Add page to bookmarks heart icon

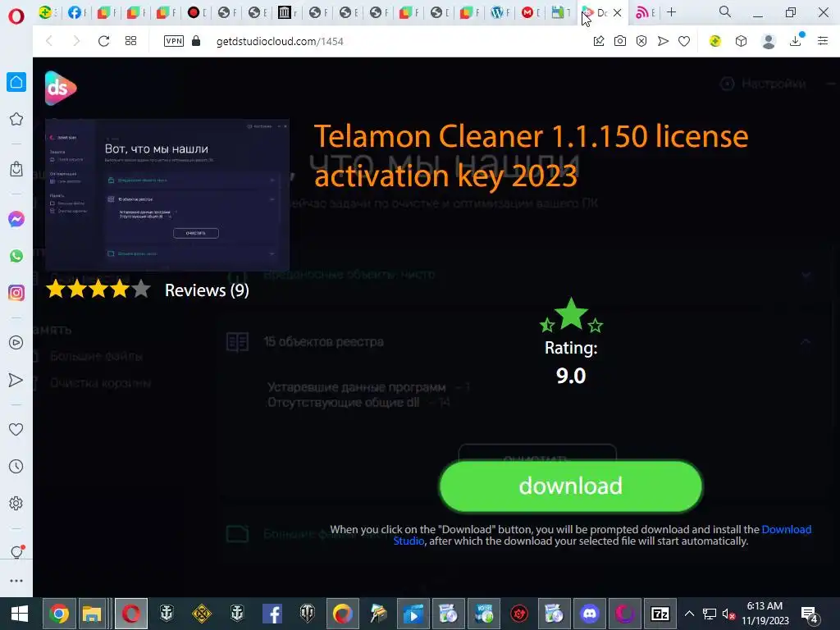tap(684, 41)
